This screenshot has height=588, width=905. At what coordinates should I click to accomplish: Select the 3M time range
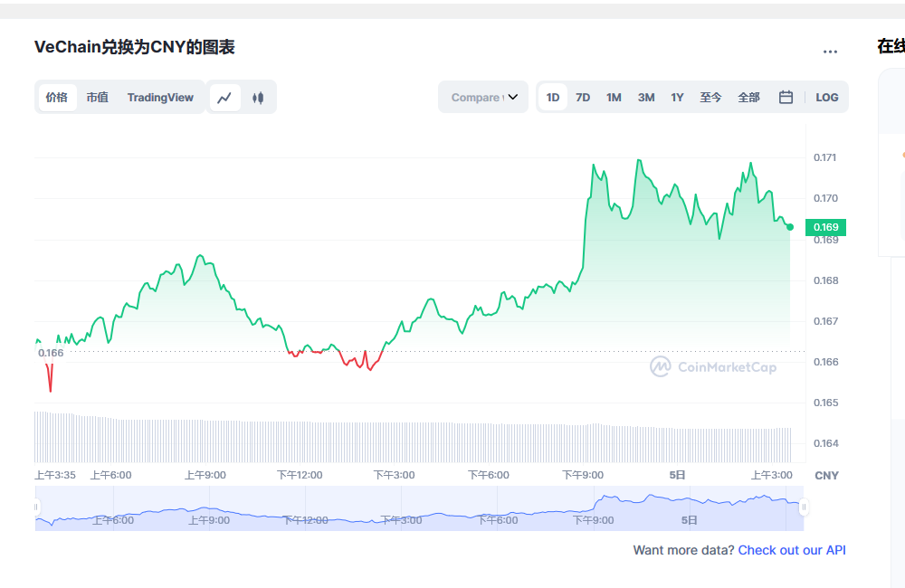point(646,97)
